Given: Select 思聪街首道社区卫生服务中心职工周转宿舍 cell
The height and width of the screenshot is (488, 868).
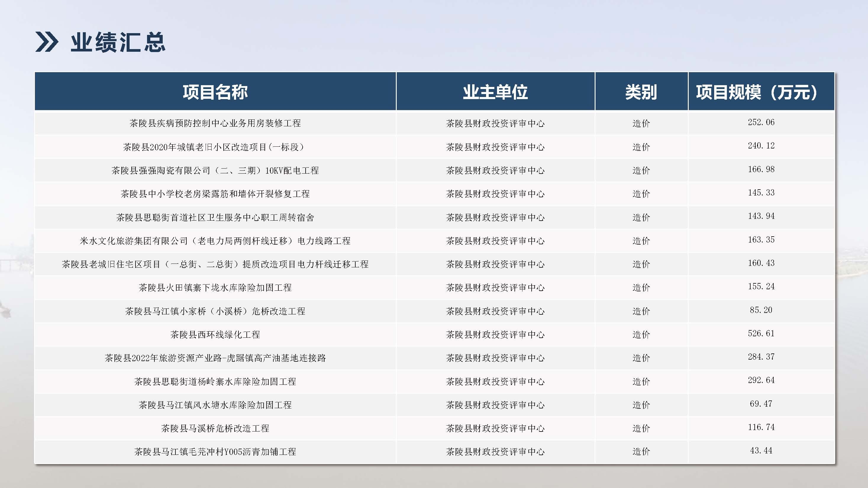Looking at the screenshot, I should 215,218.
